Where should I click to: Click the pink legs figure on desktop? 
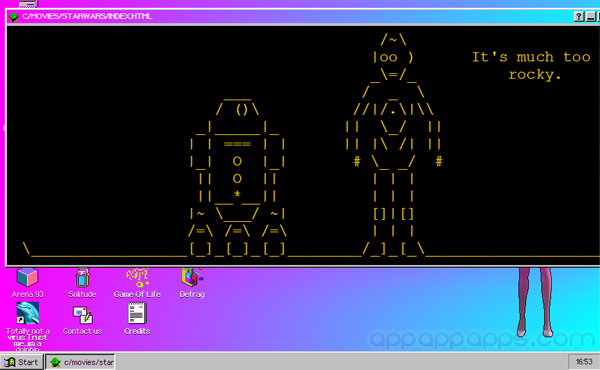pyautogui.click(x=535, y=302)
